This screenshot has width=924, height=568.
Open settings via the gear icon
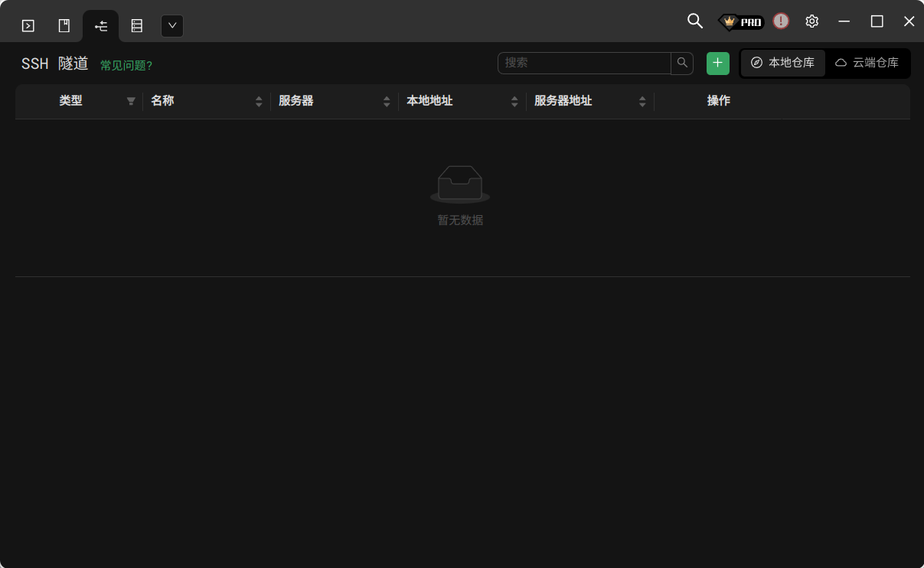point(812,21)
